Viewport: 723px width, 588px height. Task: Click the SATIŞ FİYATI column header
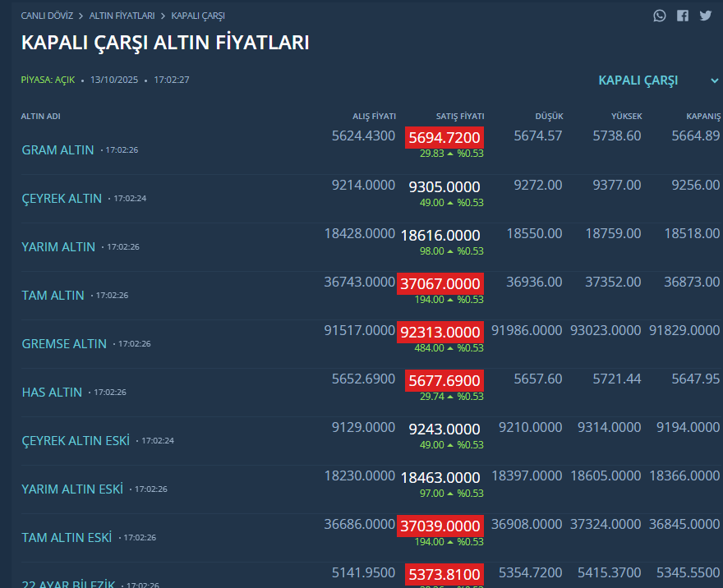(x=460, y=117)
